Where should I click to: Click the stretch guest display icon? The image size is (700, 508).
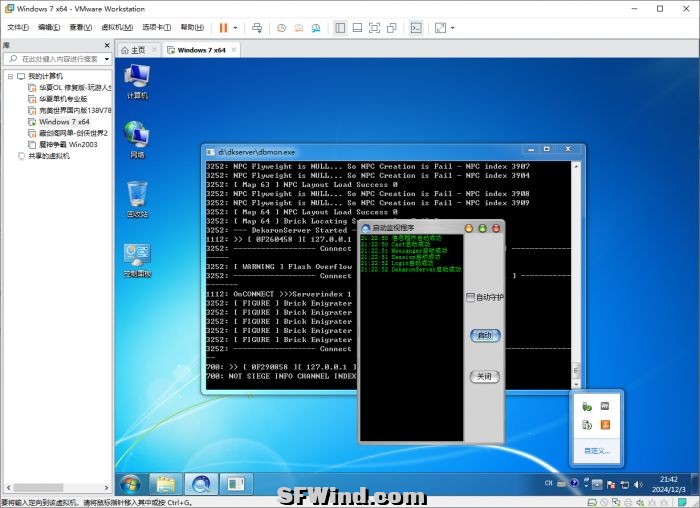tap(440, 28)
